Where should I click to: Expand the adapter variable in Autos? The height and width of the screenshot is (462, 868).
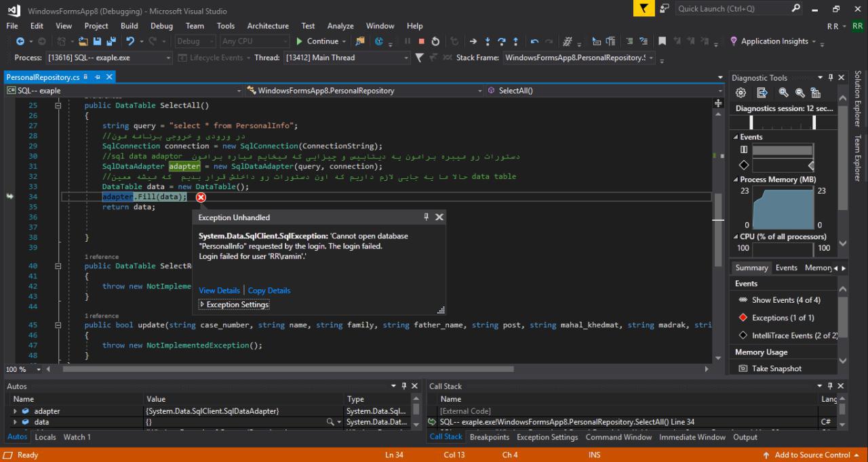pos(16,411)
